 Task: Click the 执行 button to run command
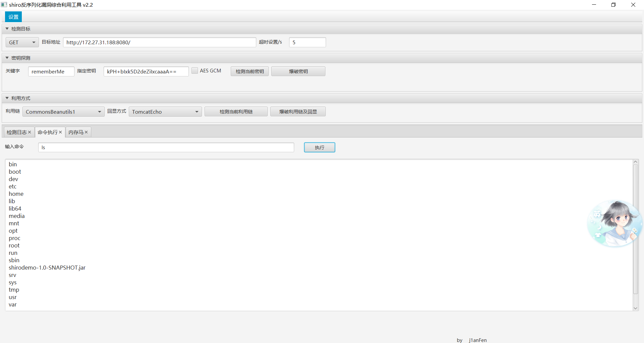point(319,148)
